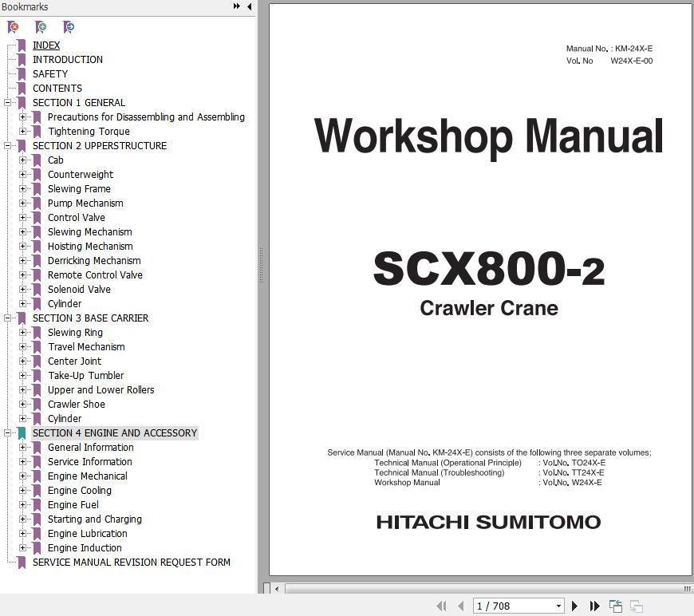Viewport: 694px width, 616px height.
Task: Expand the Pump Mechanism bookmark
Action: (x=22, y=203)
